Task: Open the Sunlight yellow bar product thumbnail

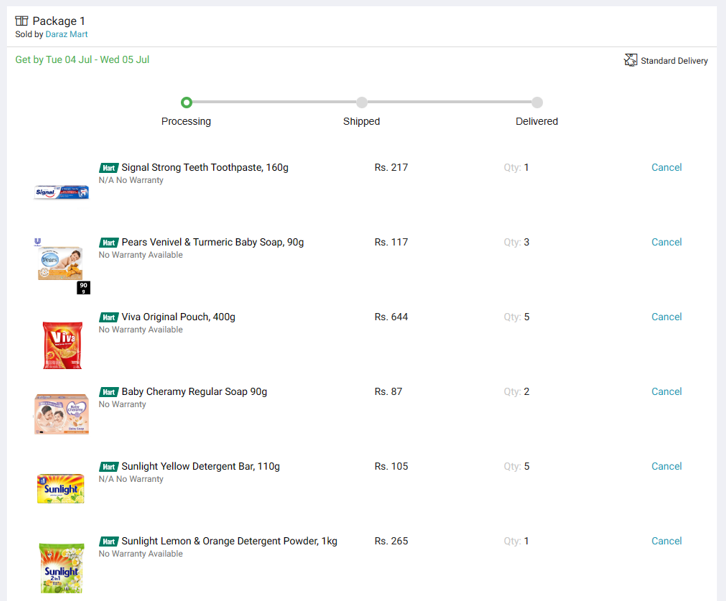Action: click(61, 488)
